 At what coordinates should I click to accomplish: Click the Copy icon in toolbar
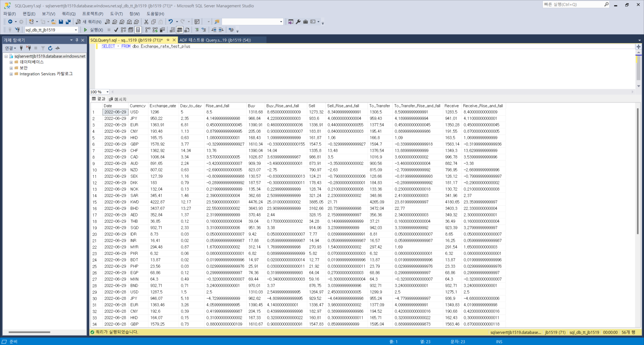tap(153, 22)
